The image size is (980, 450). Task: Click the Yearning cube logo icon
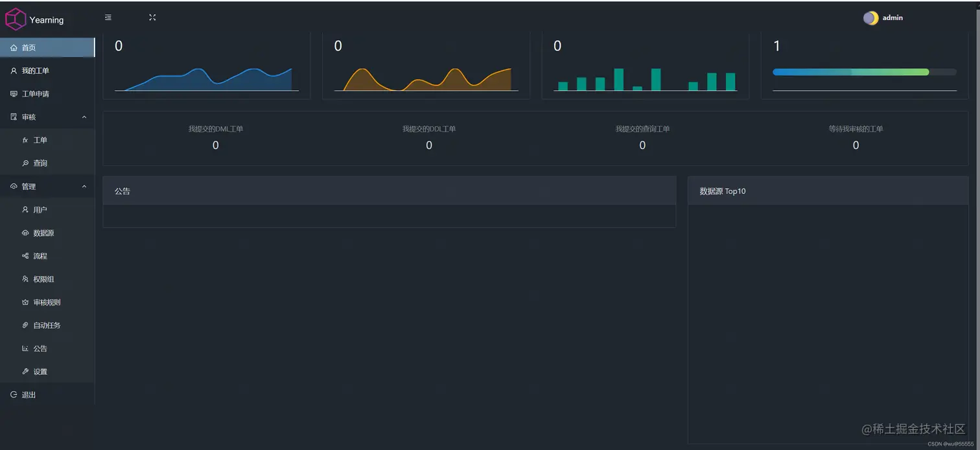(x=15, y=19)
